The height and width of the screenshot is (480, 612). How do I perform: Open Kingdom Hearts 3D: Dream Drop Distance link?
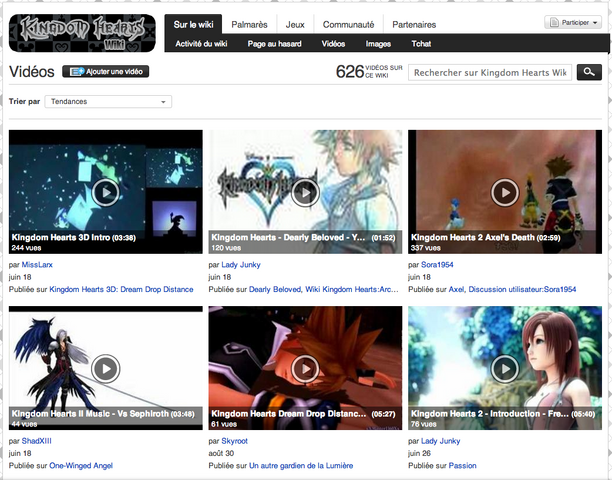121,289
